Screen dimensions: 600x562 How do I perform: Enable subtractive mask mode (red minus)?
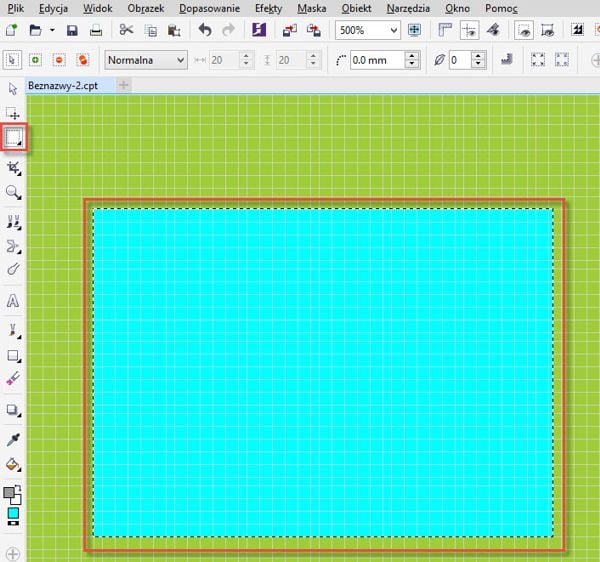pos(59,60)
